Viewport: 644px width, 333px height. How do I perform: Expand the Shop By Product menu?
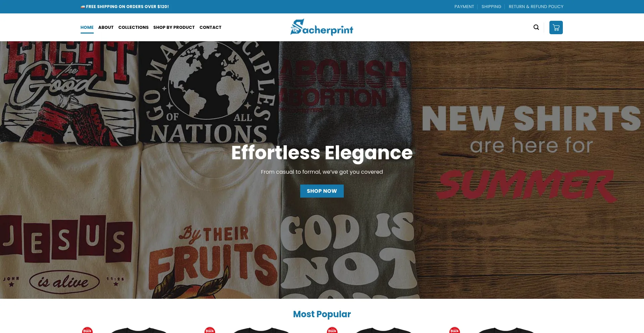[x=174, y=27]
